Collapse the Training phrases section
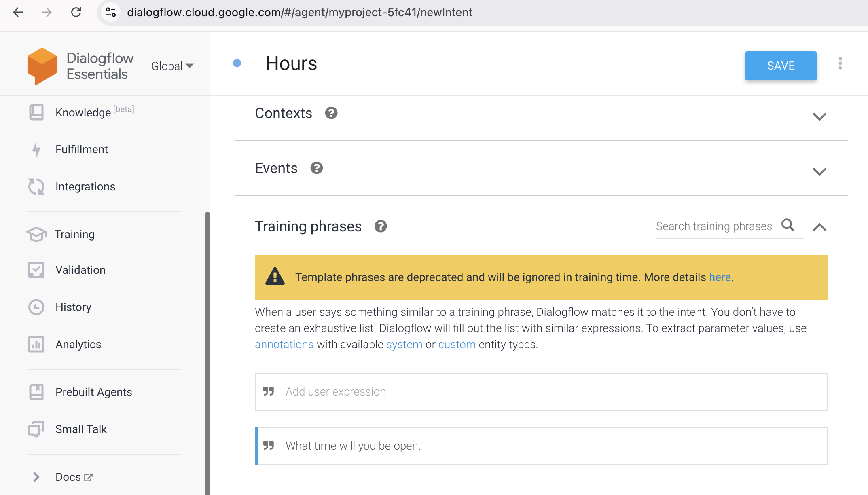 (819, 227)
